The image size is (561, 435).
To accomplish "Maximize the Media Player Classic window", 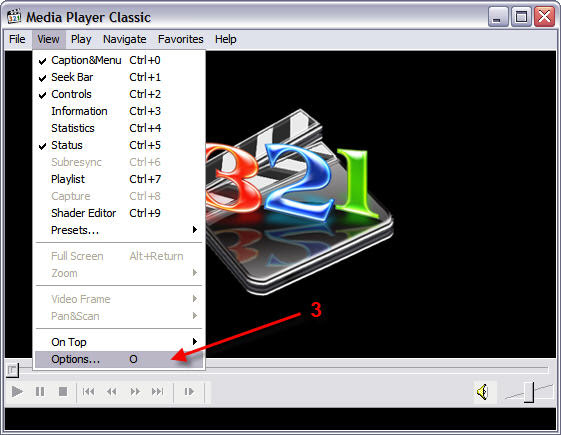I will point(521,16).
